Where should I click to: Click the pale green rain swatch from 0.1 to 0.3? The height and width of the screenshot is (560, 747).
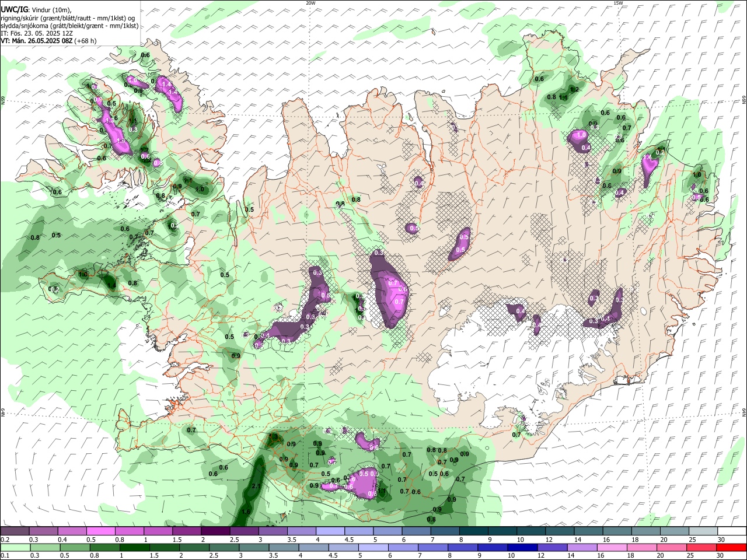(15, 547)
